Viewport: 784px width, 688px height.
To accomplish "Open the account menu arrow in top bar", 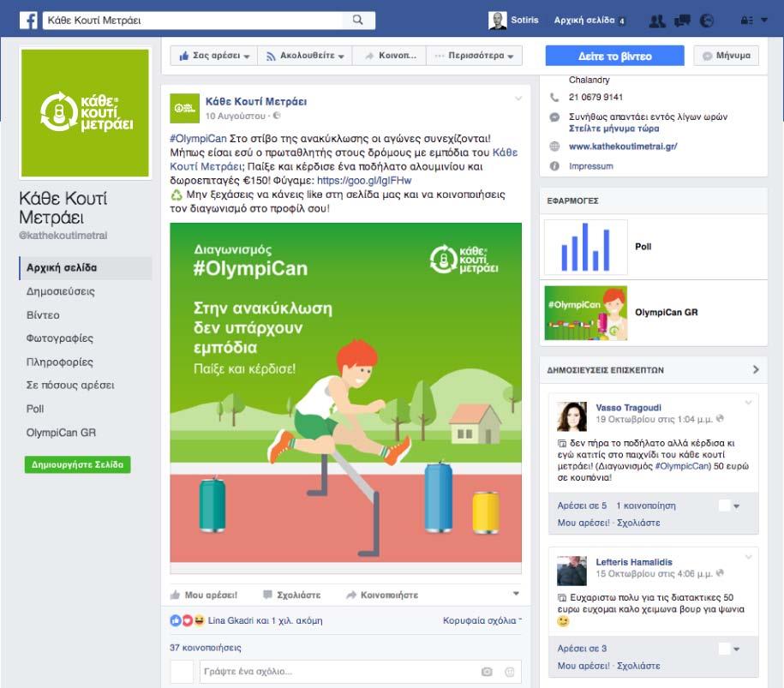I will point(764,20).
